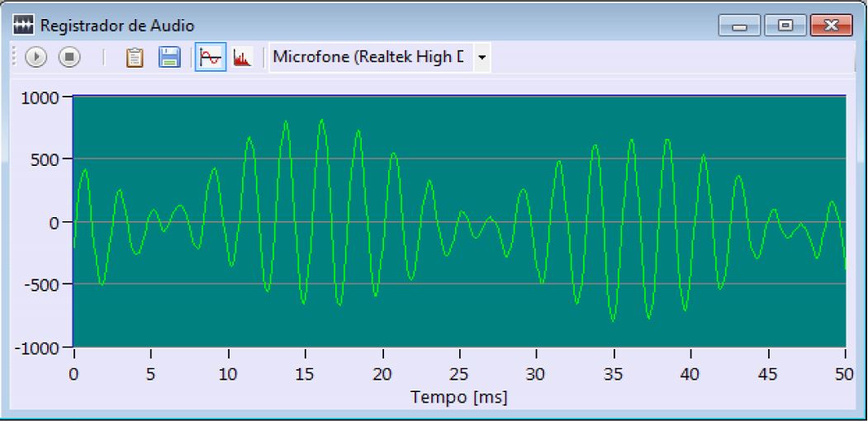Viewport: 868px width, 421px height.
Task: Copy data with the clipboard icon
Action: 135,57
